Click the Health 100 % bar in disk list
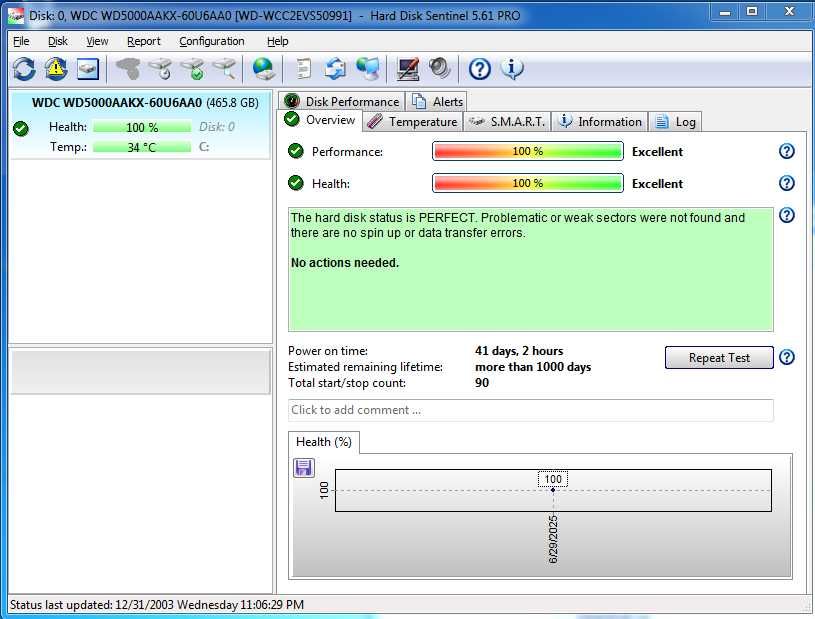This screenshot has width=815, height=619. click(x=142, y=127)
